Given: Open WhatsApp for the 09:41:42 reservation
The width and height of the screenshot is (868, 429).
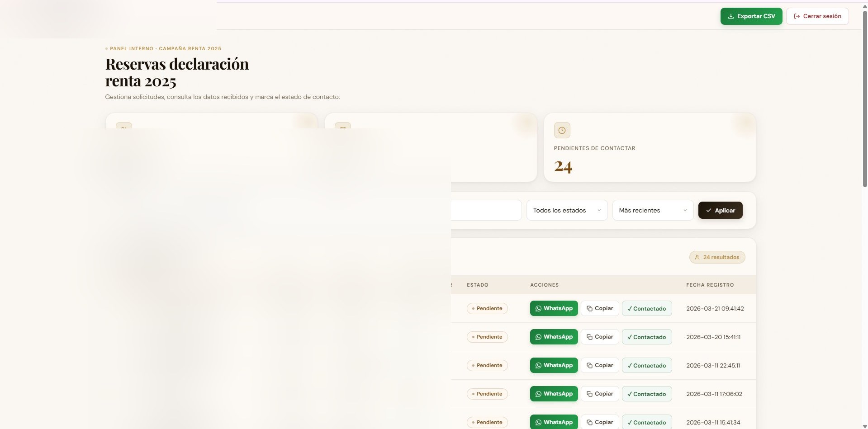Looking at the screenshot, I should click(554, 308).
